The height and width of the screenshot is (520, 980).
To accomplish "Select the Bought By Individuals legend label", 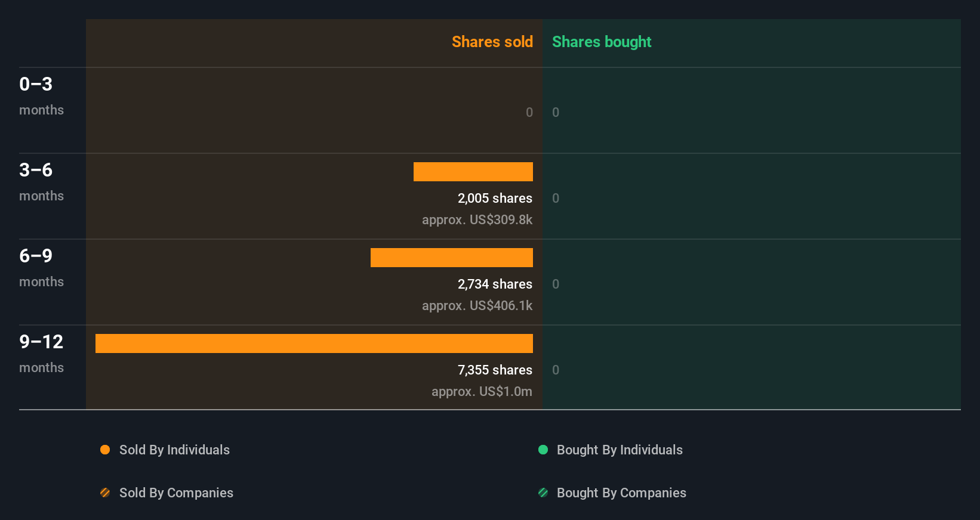I will 620,450.
